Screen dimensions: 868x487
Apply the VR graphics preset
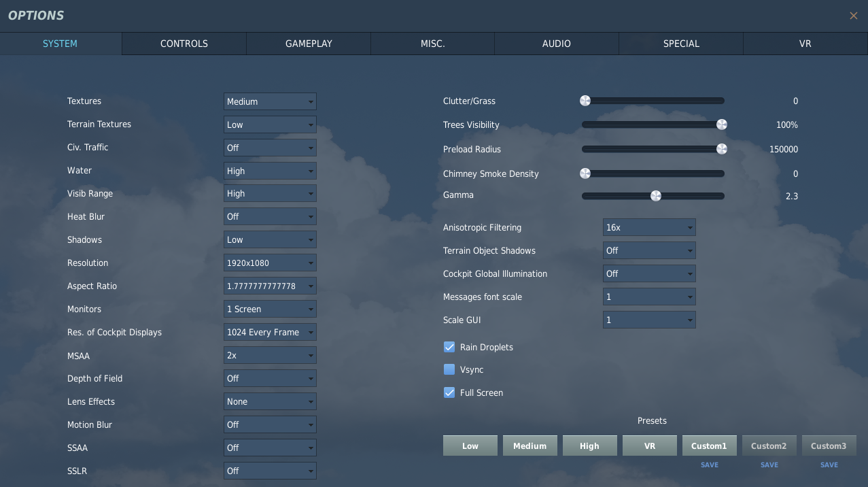[x=650, y=446]
